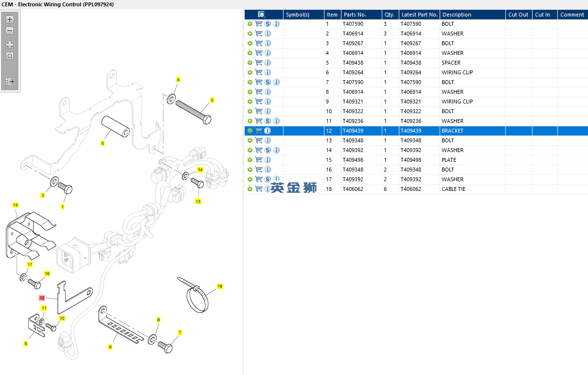Sort by the Parts No. column header
The image size is (588, 375).
(x=361, y=15)
